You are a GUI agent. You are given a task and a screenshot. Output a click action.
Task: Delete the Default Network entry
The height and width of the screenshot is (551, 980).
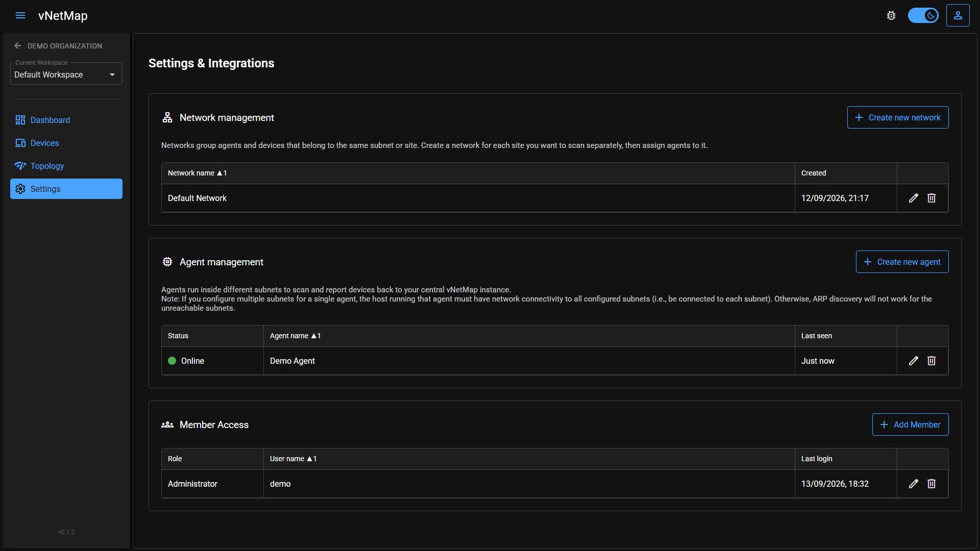[x=932, y=198]
